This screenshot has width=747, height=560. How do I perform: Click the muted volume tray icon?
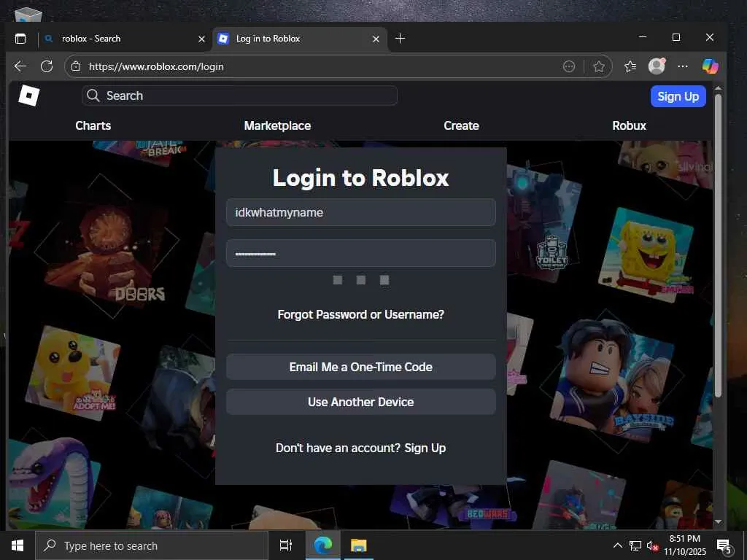pyautogui.click(x=652, y=545)
